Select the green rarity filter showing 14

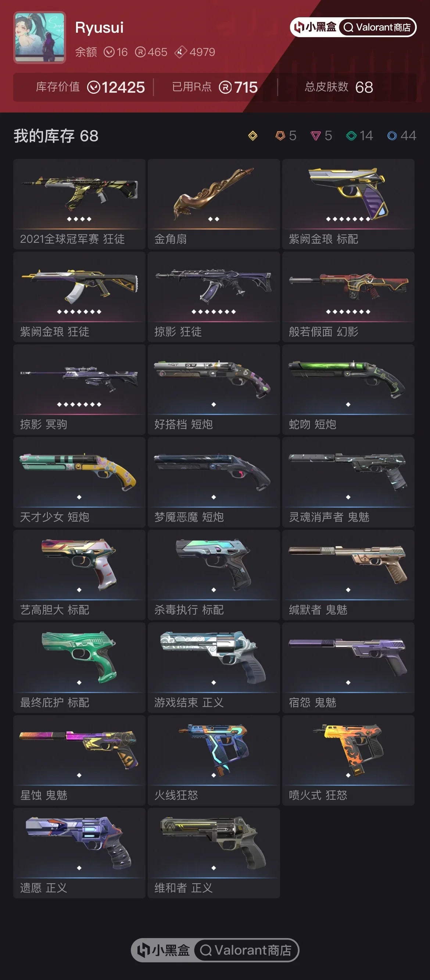tap(359, 136)
